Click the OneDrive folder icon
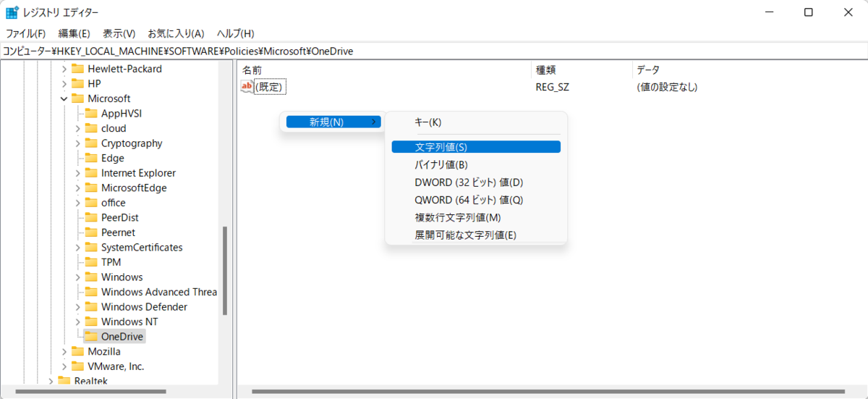868x399 pixels. click(90, 336)
